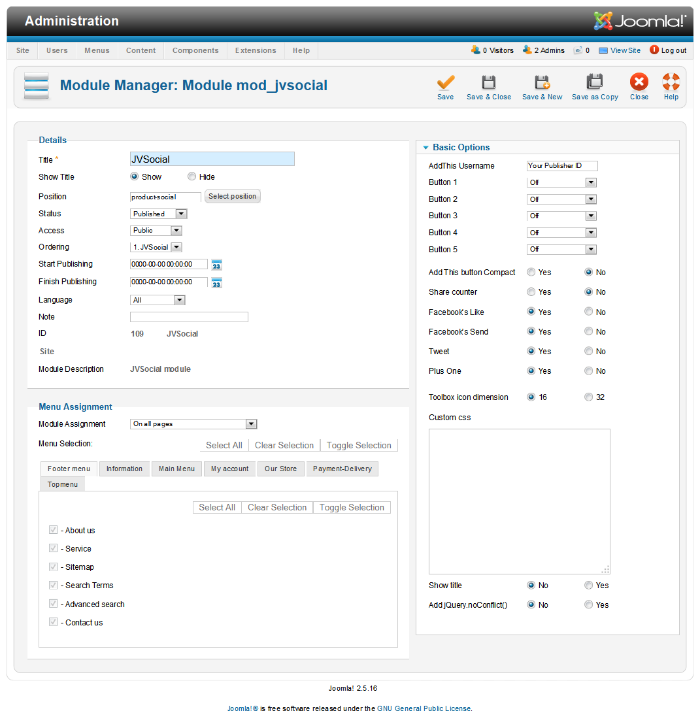Image resolution: width=700 pixels, height=728 pixels.
Task: Click the View Site monitor icon
Action: [603, 50]
